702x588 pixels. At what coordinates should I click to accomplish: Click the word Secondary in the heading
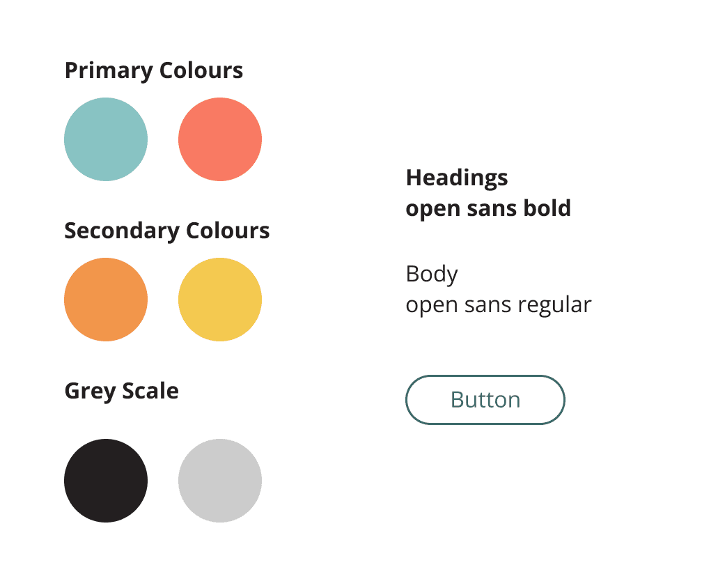click(x=122, y=231)
